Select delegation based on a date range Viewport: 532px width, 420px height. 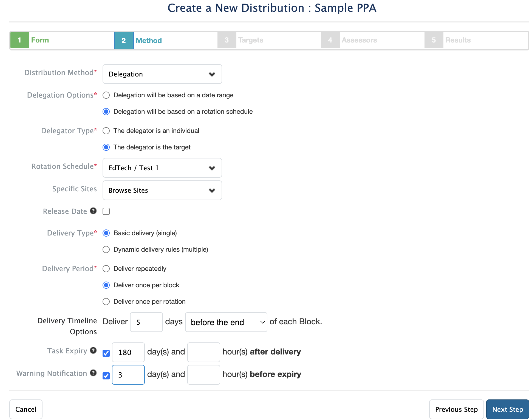[x=106, y=95]
